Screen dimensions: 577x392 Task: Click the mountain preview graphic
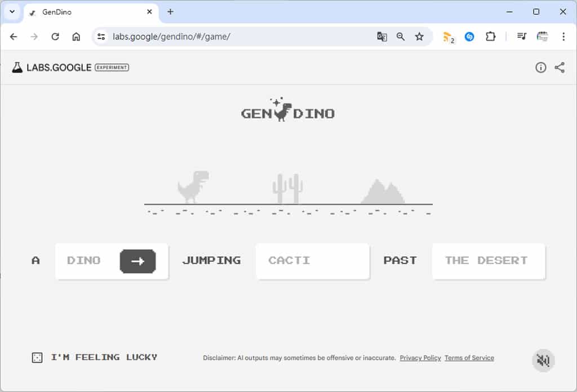(x=383, y=191)
